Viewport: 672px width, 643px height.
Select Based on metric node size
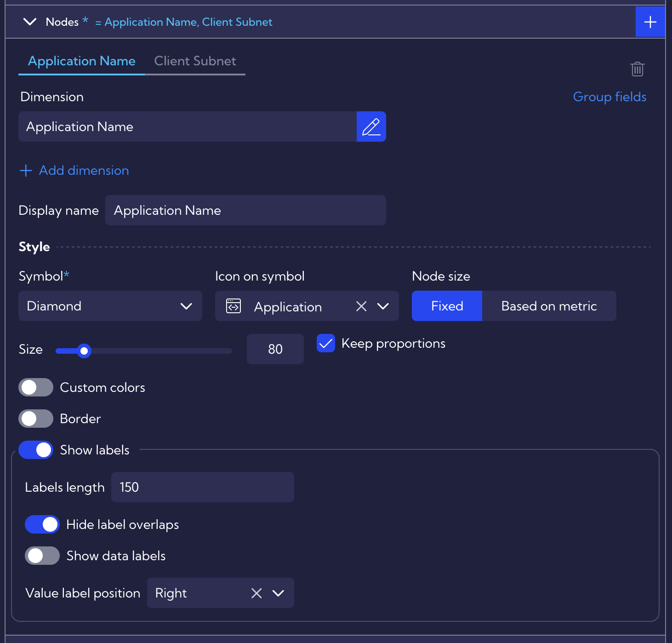pos(549,306)
